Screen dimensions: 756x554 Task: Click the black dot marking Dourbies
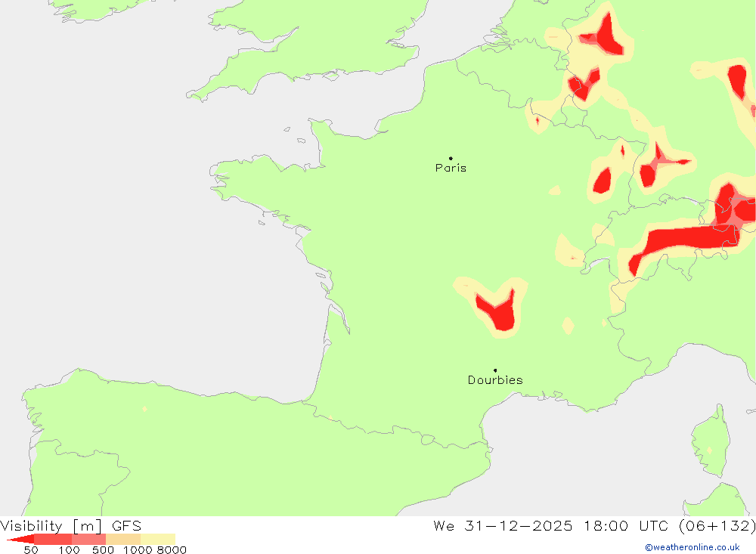[x=495, y=370]
